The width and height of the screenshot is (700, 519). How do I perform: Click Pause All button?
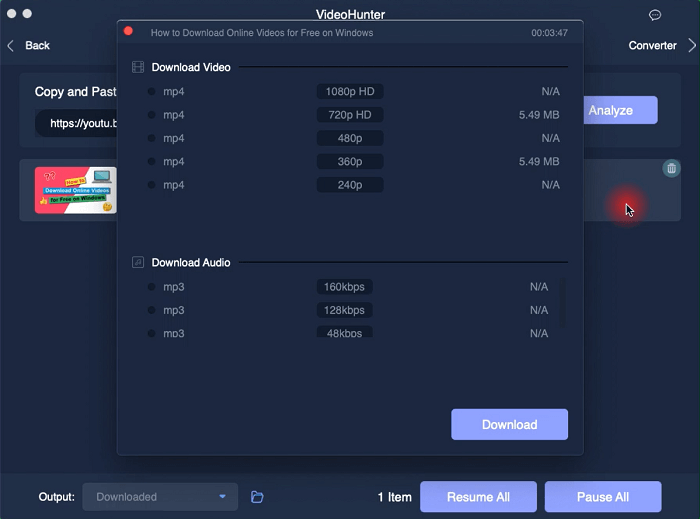point(603,497)
